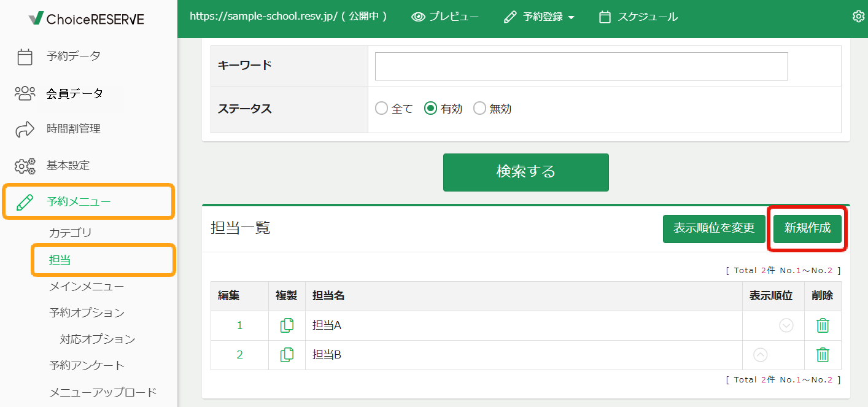Go to カテゴリ submenu item

pos(71,233)
